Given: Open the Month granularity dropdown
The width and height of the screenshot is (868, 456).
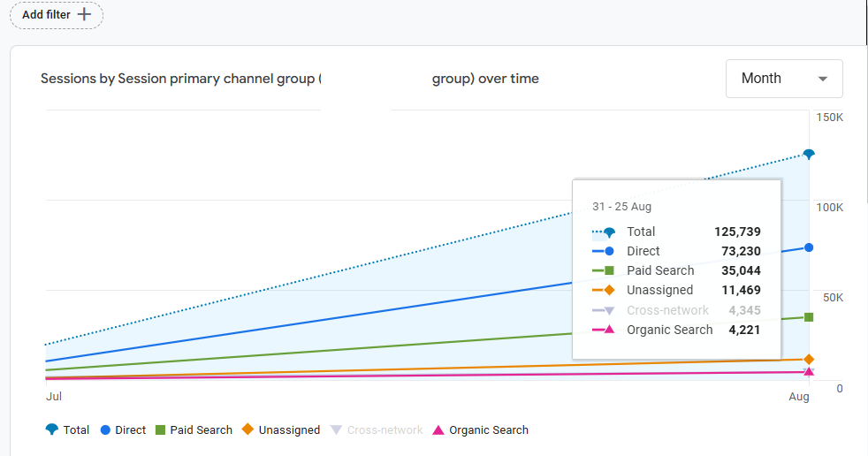Looking at the screenshot, I should click(784, 79).
